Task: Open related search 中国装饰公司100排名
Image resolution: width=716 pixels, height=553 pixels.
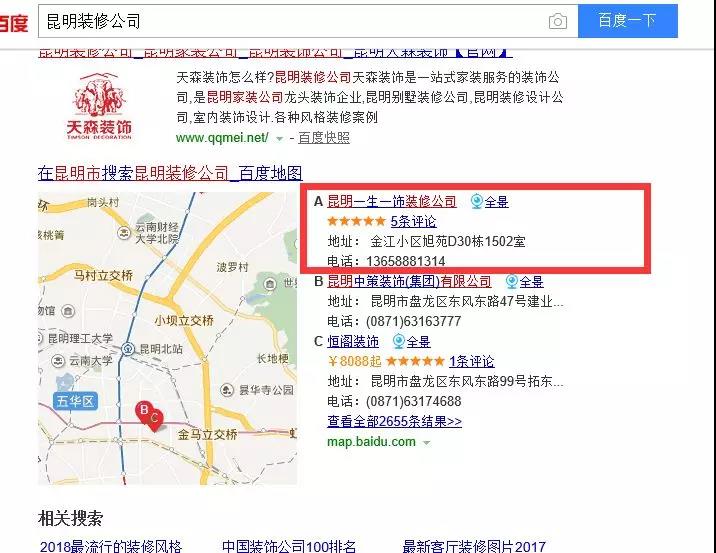Action: coord(289,546)
